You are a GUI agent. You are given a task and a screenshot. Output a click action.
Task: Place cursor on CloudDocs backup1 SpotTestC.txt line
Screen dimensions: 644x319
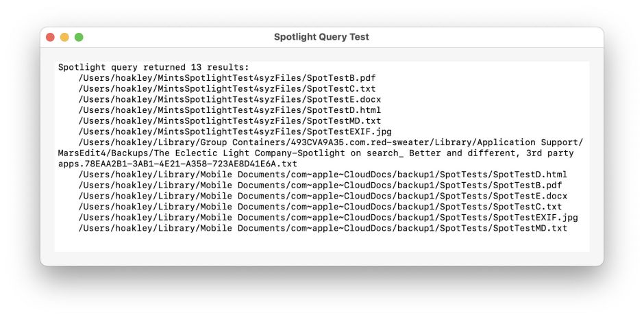tap(320, 207)
